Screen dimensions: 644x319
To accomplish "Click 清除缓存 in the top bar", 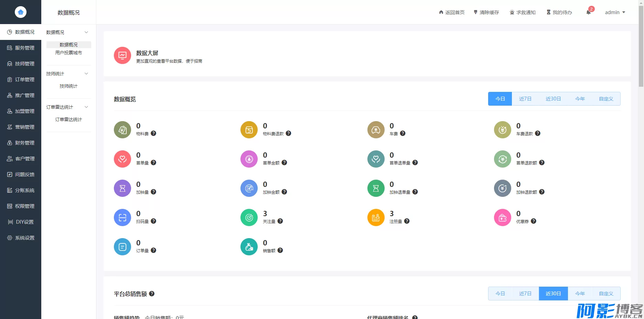I will 486,12.
